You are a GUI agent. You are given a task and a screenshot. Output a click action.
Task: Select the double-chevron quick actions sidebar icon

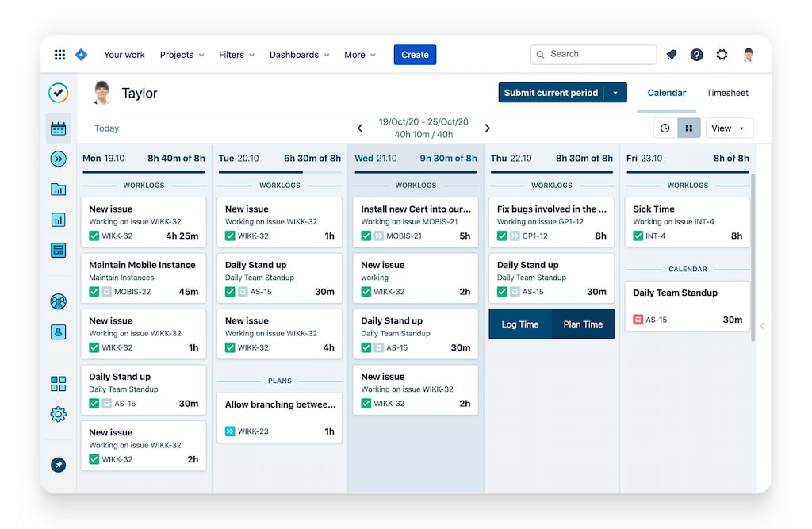coord(58,159)
